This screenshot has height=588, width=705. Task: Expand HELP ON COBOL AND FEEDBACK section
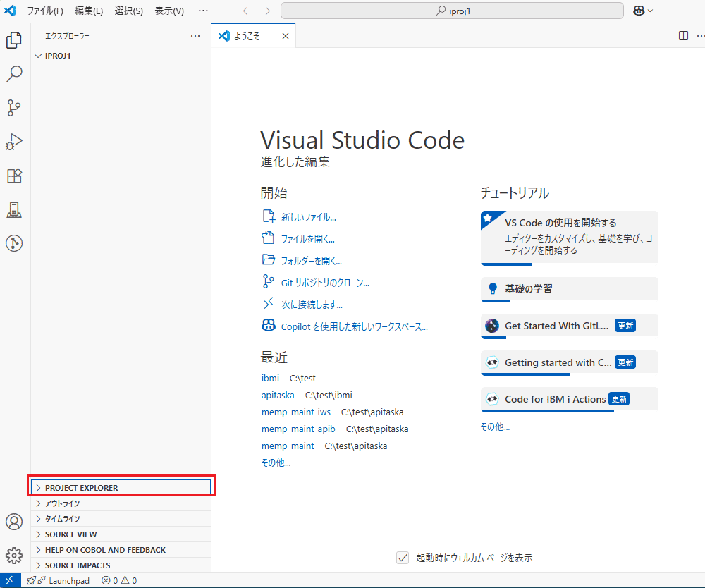105,550
